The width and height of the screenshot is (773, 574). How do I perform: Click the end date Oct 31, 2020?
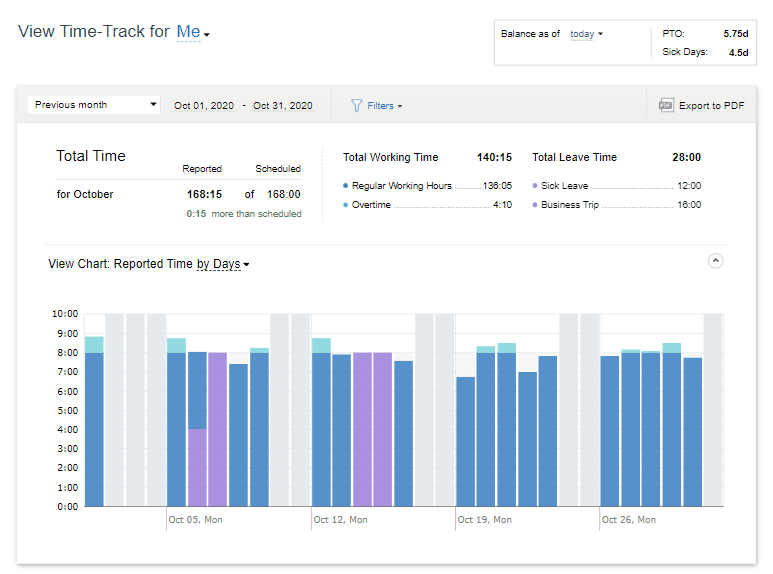coord(282,106)
